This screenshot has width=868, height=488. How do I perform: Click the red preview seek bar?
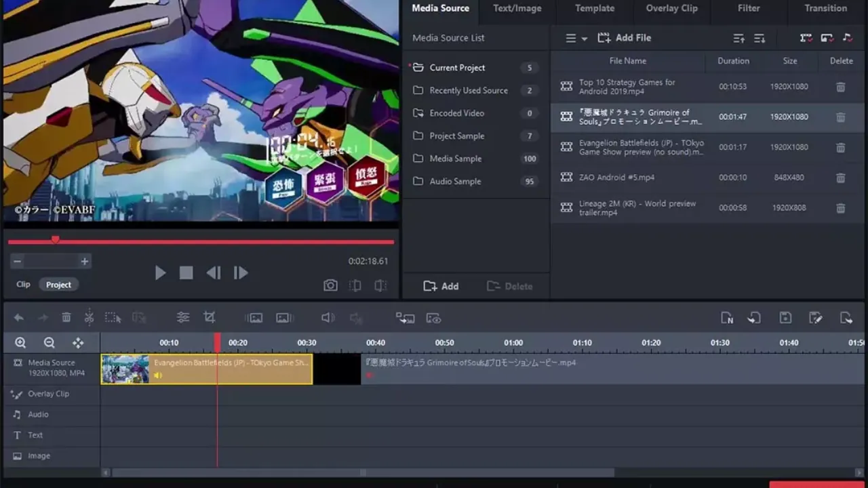point(201,241)
